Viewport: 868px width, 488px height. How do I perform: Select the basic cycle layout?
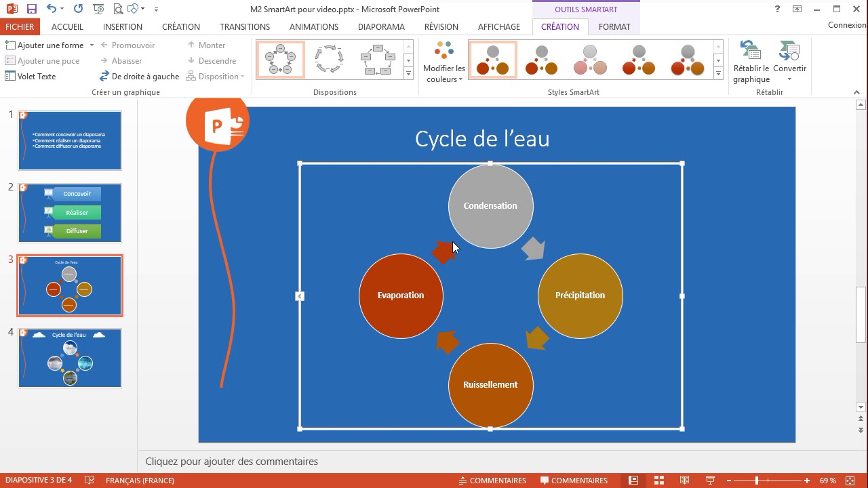pos(281,60)
